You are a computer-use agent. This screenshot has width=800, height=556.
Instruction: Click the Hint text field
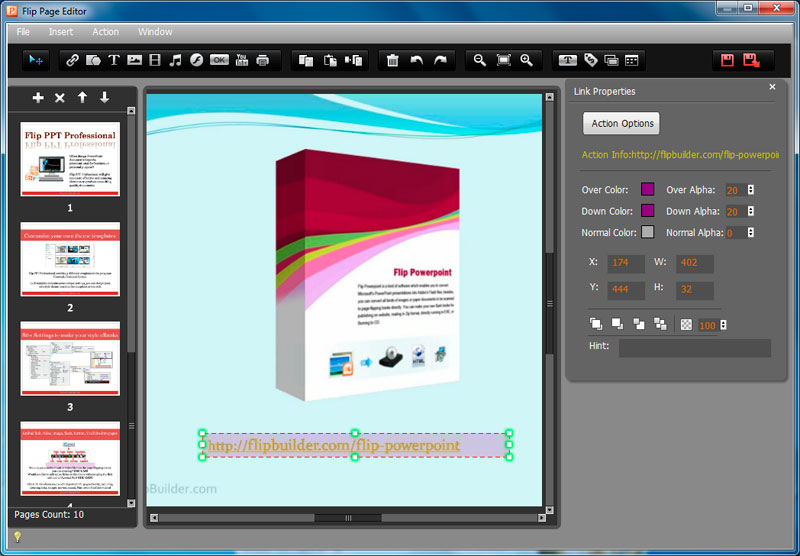pyautogui.click(x=695, y=348)
